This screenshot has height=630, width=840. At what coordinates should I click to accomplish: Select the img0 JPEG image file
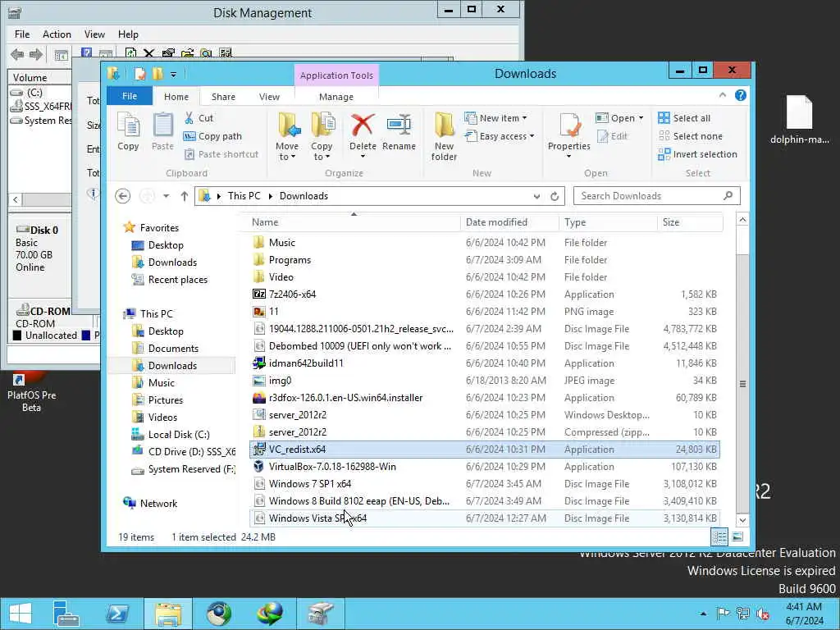[484, 381]
